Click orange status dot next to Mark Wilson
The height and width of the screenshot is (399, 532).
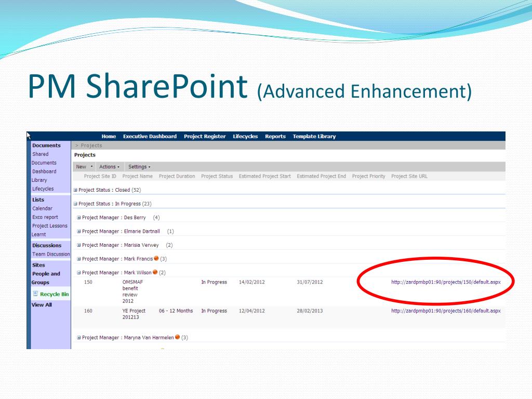click(155, 272)
